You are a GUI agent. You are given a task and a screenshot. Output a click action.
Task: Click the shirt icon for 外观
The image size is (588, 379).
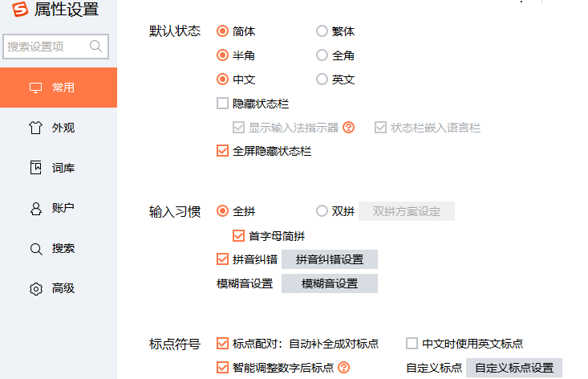(35, 128)
